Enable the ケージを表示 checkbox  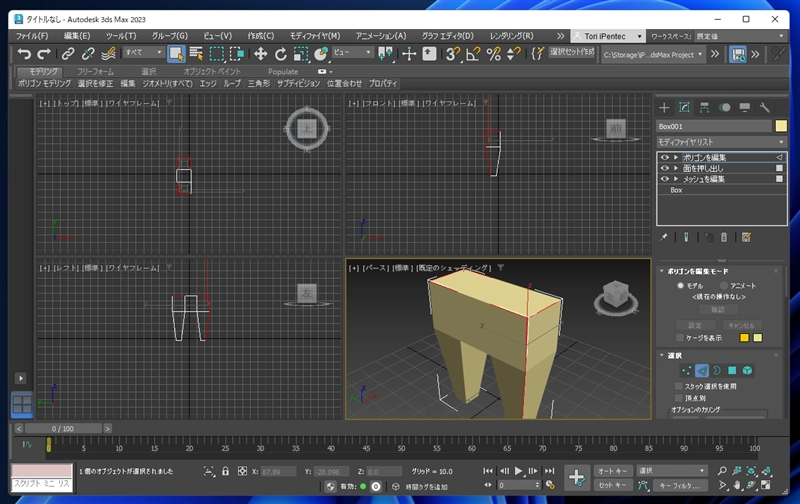pos(680,338)
